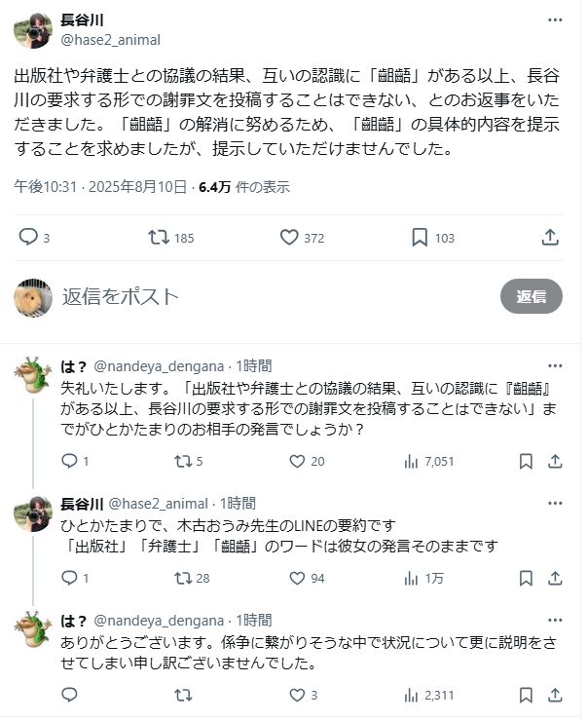Image resolution: width=588 pixels, height=721 pixels.
Task: Open more options on 長谷川's reply
Action: (x=554, y=504)
